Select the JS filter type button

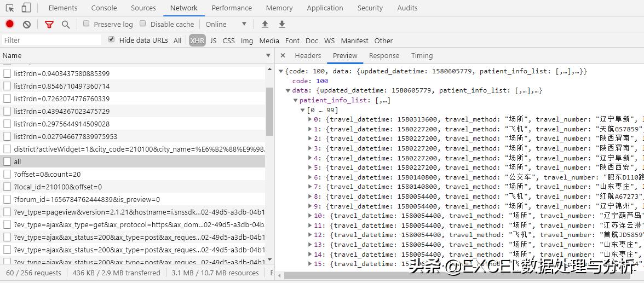[213, 41]
